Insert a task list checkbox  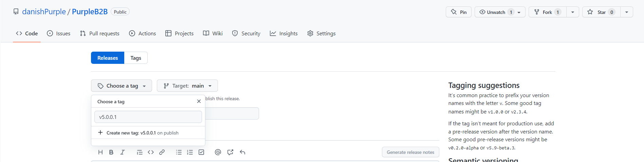pos(201,152)
